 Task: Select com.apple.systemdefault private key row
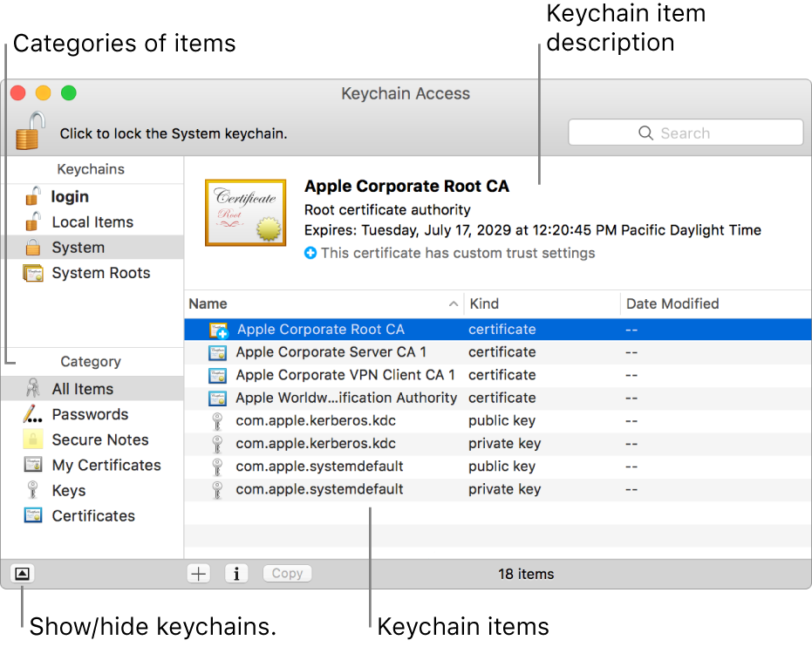[498, 489]
